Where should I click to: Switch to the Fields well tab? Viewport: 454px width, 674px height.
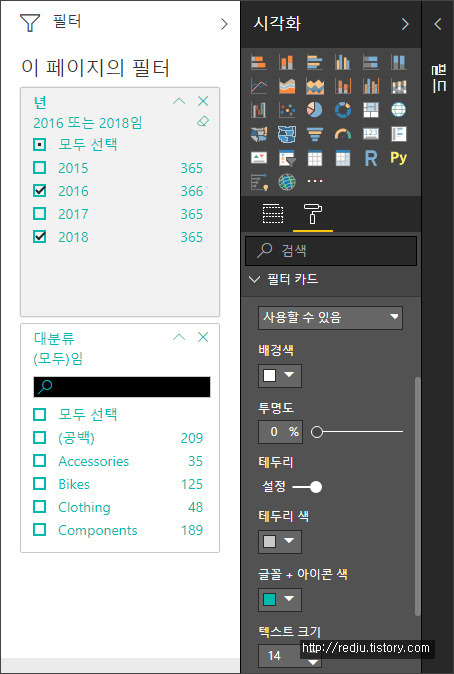(273, 214)
